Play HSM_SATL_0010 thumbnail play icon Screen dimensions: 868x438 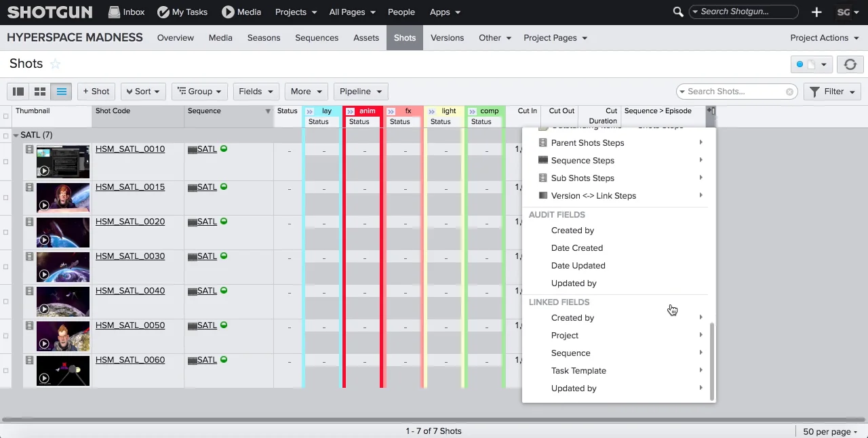click(x=44, y=171)
